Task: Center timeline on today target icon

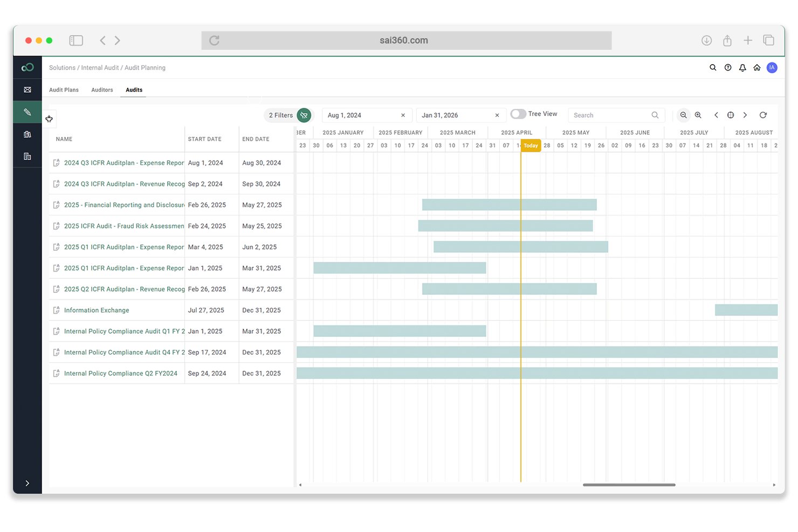Action: click(x=731, y=115)
